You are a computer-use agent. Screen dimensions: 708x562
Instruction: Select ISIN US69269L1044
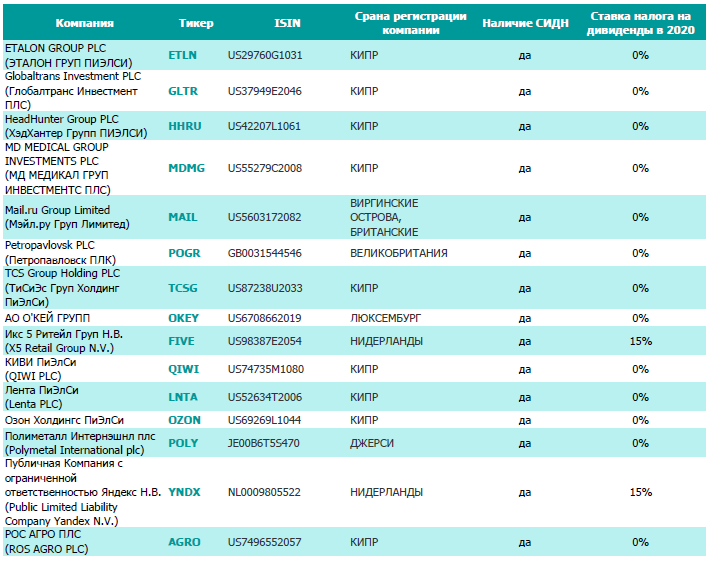[x=264, y=420]
